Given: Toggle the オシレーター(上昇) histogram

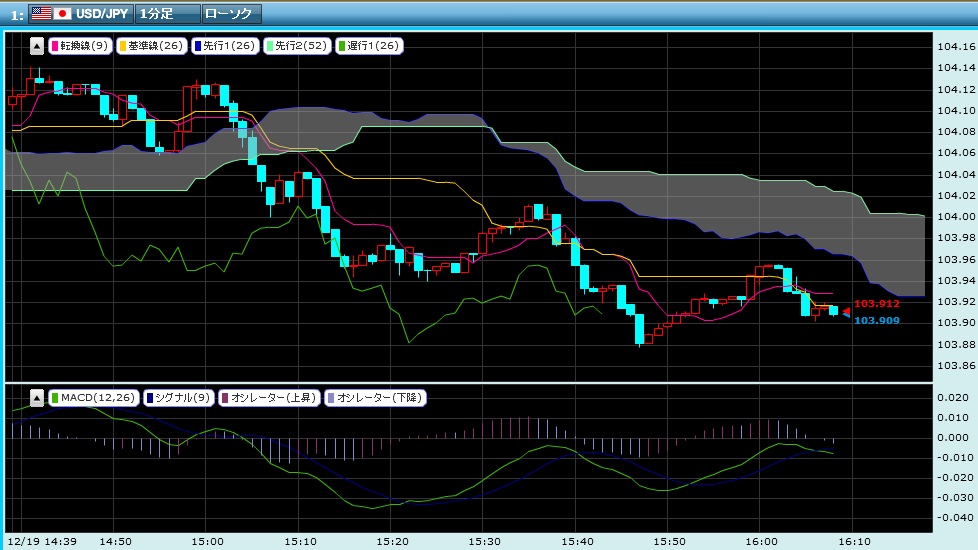Looking at the screenshot, I should tap(269, 397).
